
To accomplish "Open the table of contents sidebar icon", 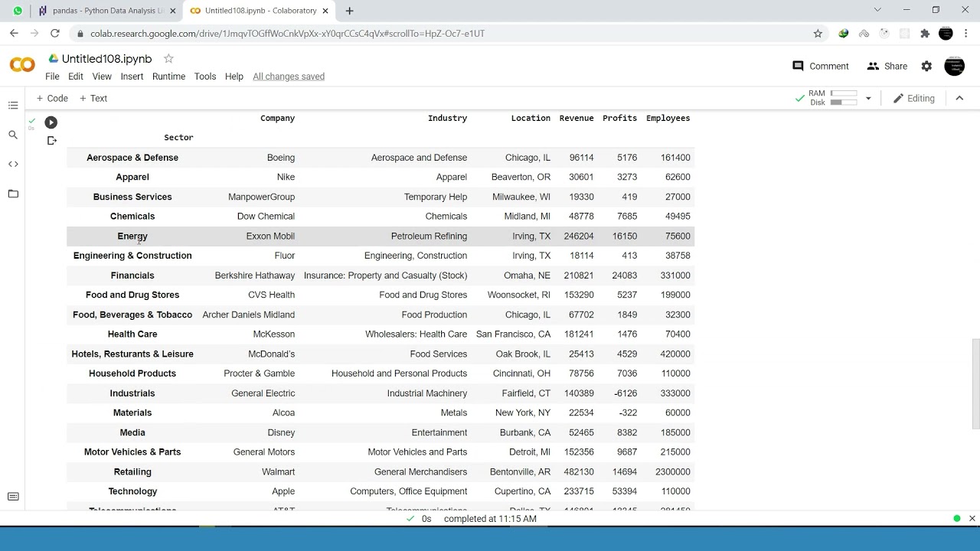I will coord(13,105).
